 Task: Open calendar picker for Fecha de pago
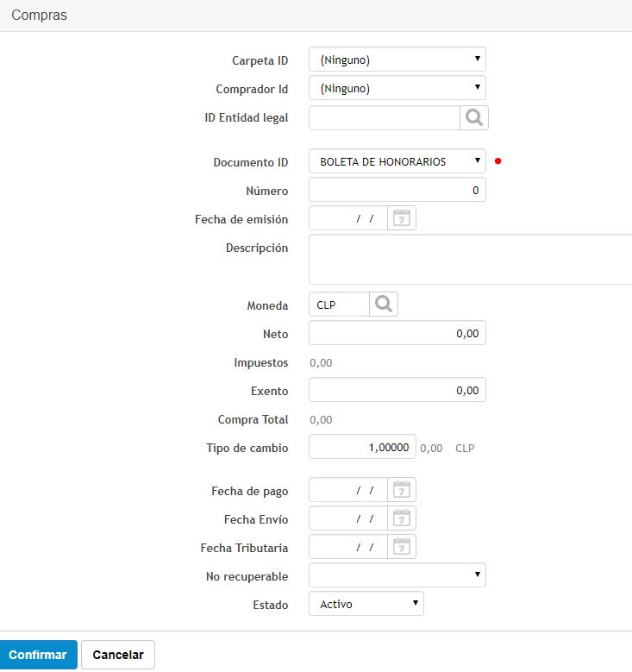click(x=402, y=489)
